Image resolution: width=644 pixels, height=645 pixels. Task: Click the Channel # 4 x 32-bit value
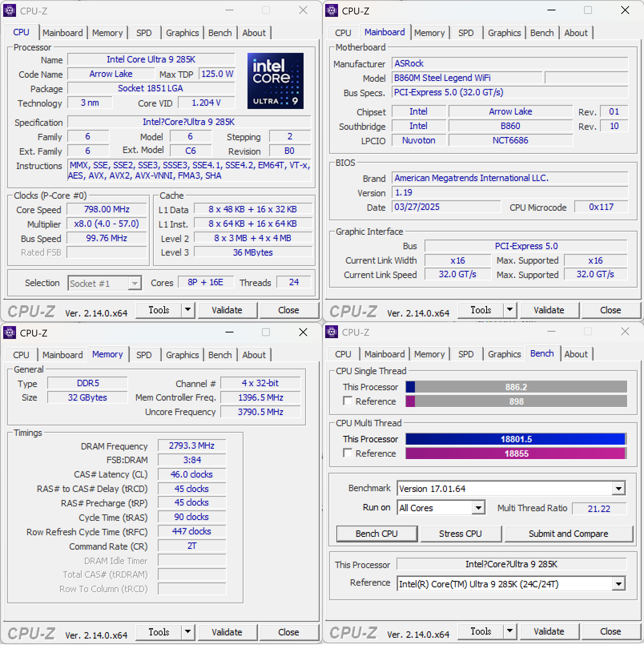click(x=260, y=383)
